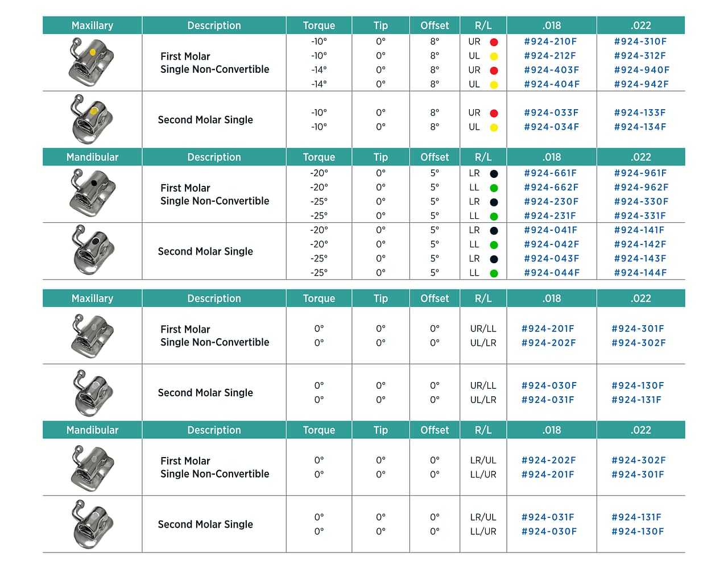728x573 pixels.
Task: Click the zero-torque maxillary first molar tube image
Action: click(92, 335)
